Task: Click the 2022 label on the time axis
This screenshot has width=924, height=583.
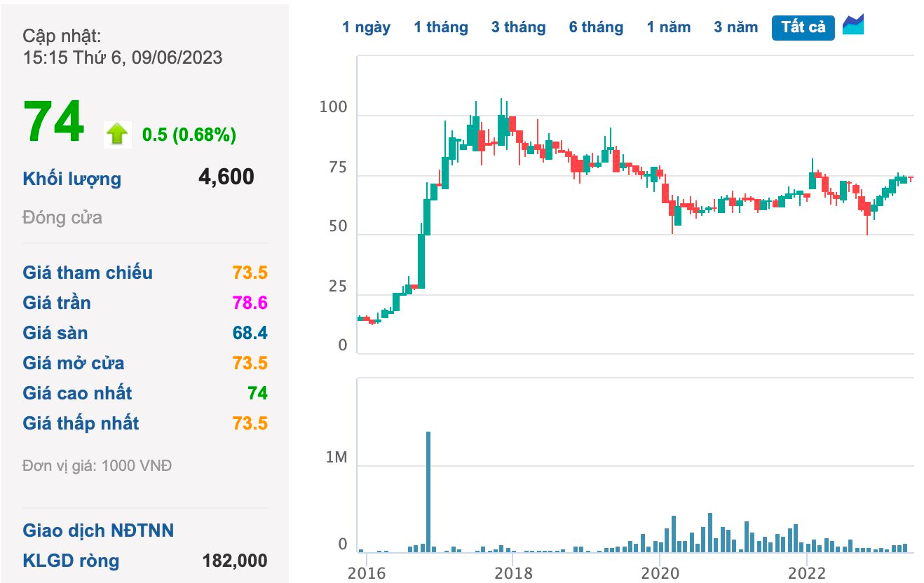Action: [806, 572]
